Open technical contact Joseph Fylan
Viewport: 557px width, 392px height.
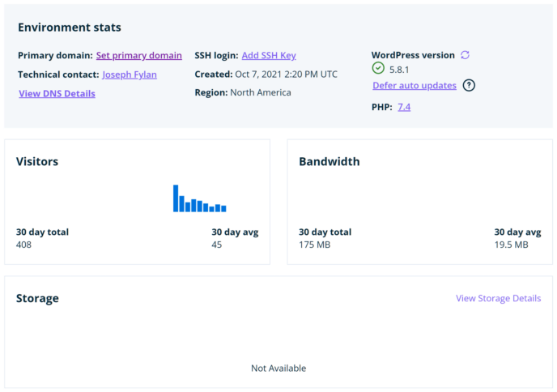tap(130, 75)
